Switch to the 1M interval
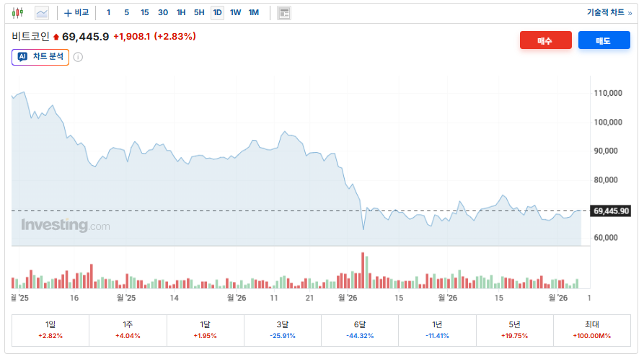Screen dimensions: 644x359 tap(254, 12)
